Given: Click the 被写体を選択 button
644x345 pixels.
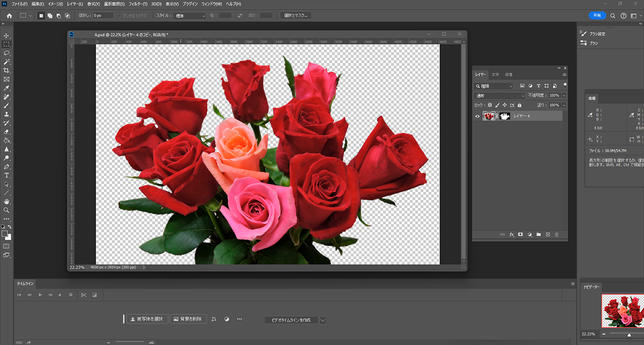Looking at the screenshot, I should 147,319.
